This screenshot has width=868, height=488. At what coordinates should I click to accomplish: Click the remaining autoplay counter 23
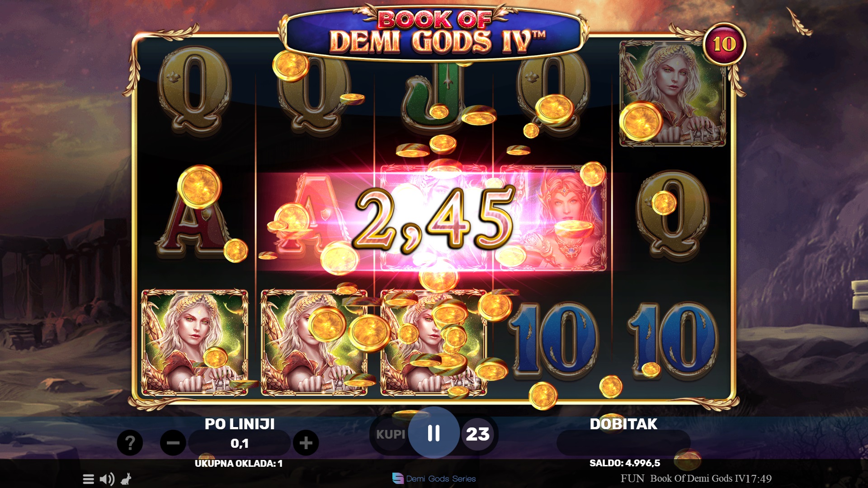click(x=478, y=434)
